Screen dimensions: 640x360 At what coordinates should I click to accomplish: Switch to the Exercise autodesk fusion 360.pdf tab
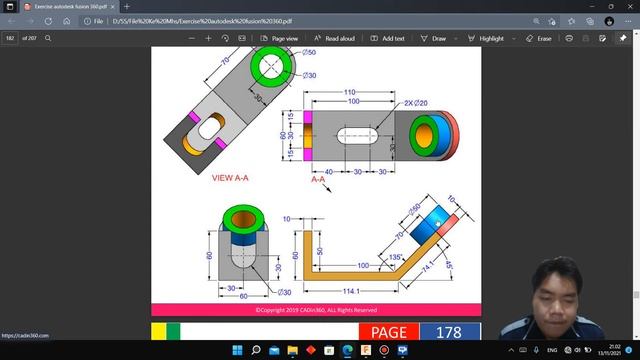point(70,7)
